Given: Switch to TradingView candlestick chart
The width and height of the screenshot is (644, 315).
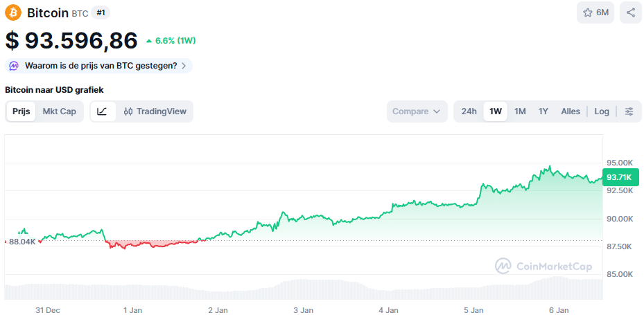Looking at the screenshot, I should [x=155, y=111].
